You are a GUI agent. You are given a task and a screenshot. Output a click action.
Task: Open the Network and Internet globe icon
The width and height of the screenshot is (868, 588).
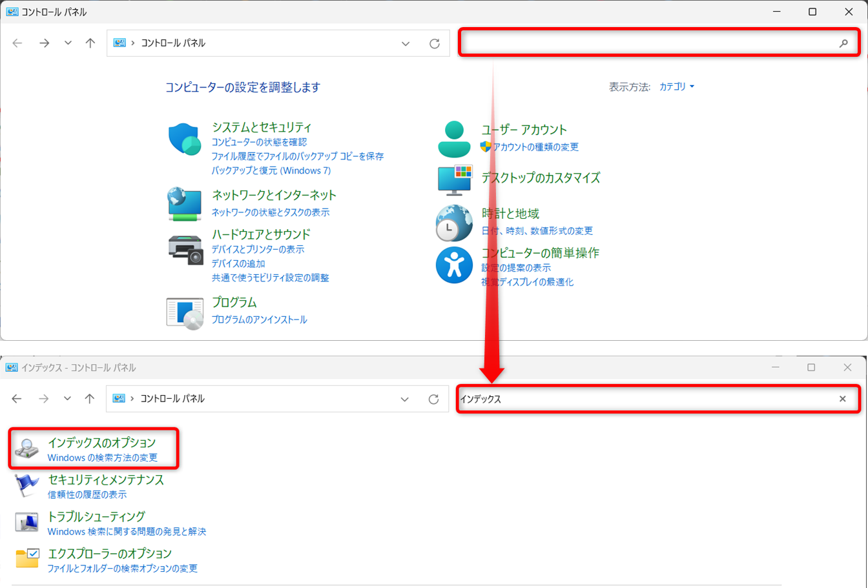point(185,203)
